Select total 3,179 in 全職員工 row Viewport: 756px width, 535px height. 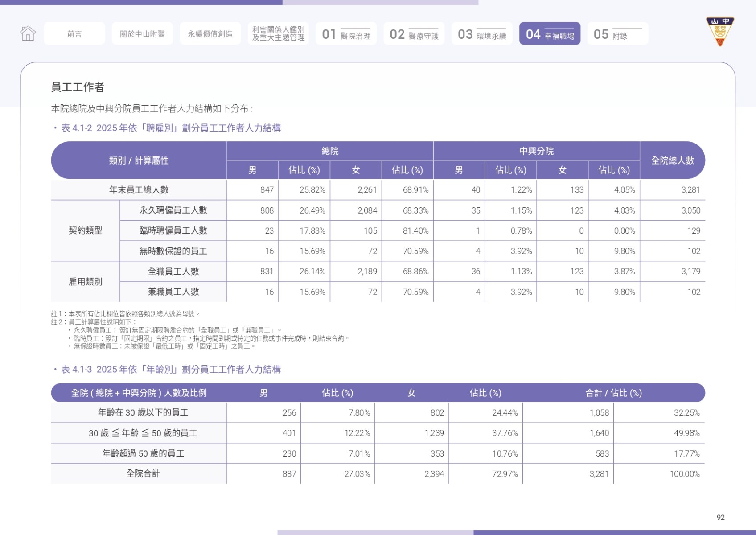(690, 272)
